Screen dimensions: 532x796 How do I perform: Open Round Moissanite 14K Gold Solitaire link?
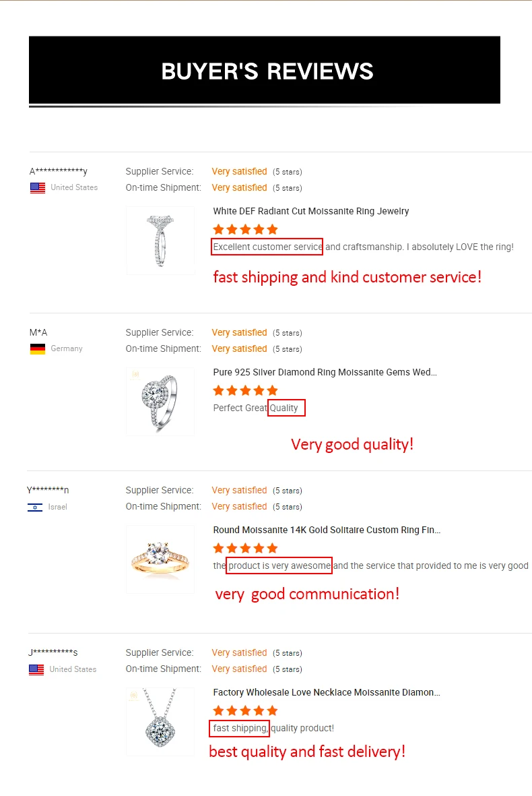(x=327, y=530)
